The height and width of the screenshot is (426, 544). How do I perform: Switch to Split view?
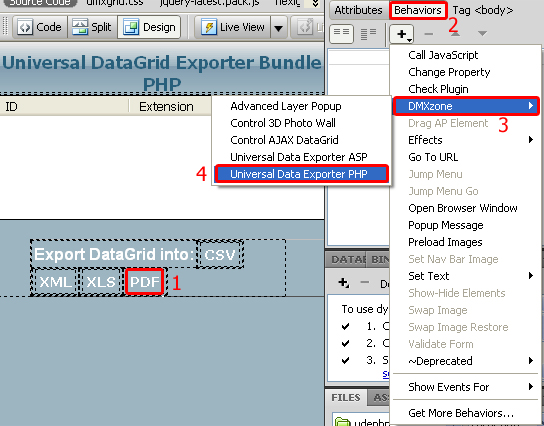click(92, 27)
